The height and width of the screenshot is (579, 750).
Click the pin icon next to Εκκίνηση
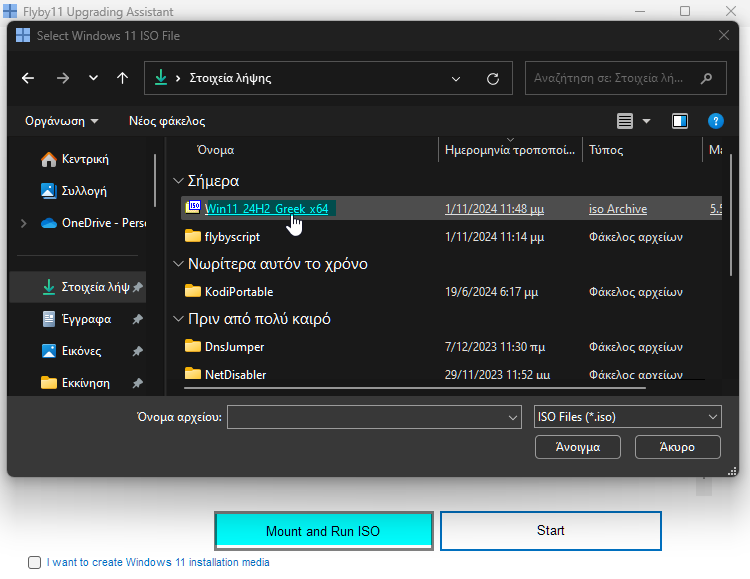[137, 383]
